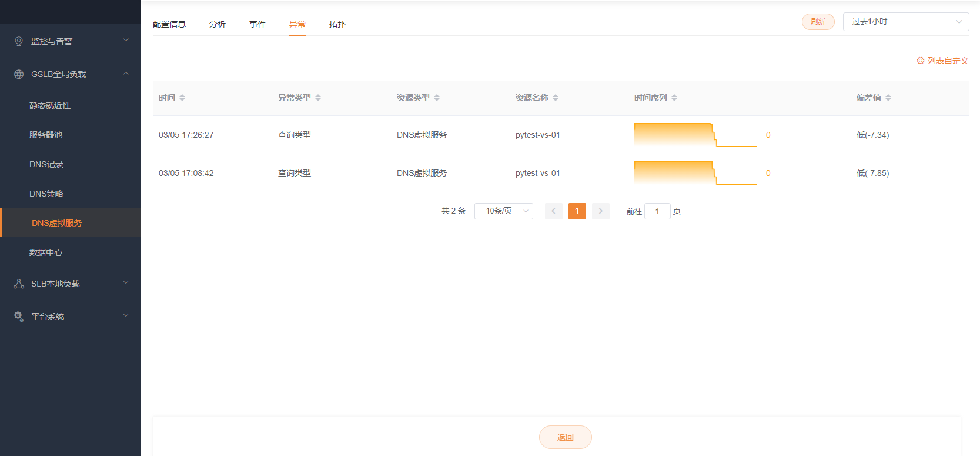Sort table by 资源名称 column
The height and width of the screenshot is (456, 980).
[x=556, y=98]
